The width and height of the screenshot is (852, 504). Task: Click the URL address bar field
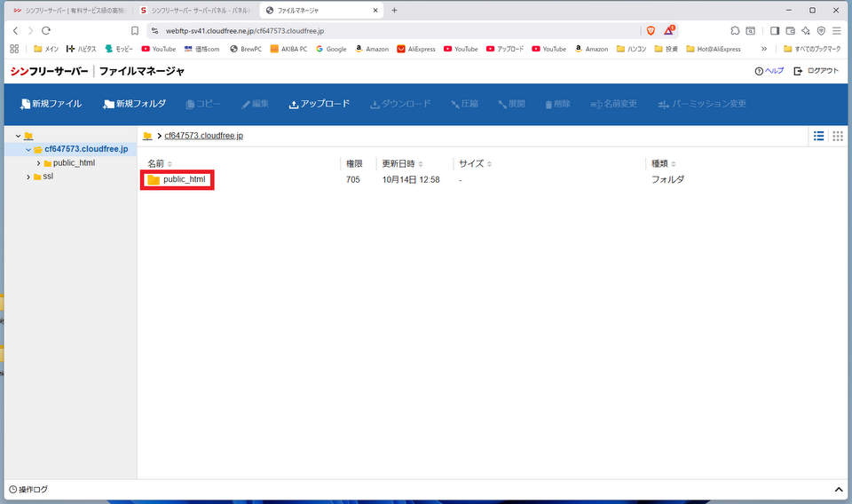pos(390,30)
